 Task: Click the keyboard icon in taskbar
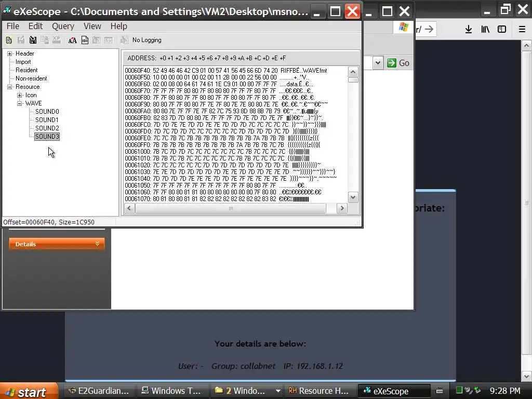pos(440,391)
